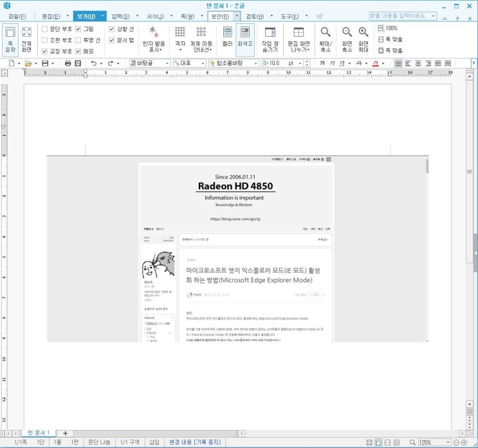Open the 파일(F) menu
Screen dimensions: 478x448
coord(17,16)
